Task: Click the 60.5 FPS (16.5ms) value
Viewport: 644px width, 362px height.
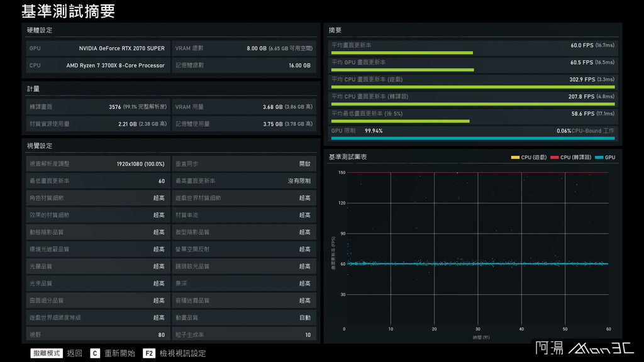Action: [592, 62]
